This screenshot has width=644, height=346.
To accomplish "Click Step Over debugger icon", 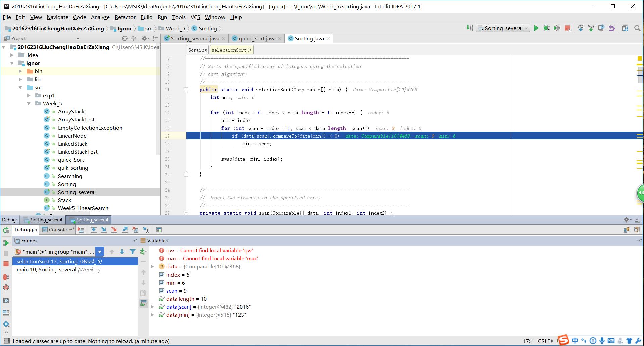I will tap(94, 230).
